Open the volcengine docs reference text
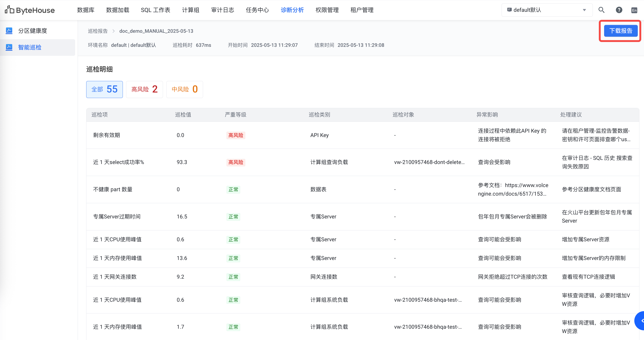The image size is (644, 340). click(x=513, y=189)
